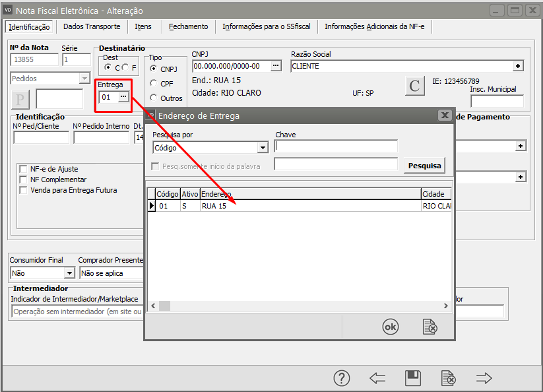Screen dimensions: 543x392
Task: Confirm the delivery address with the ok icon
Action: pos(391,327)
